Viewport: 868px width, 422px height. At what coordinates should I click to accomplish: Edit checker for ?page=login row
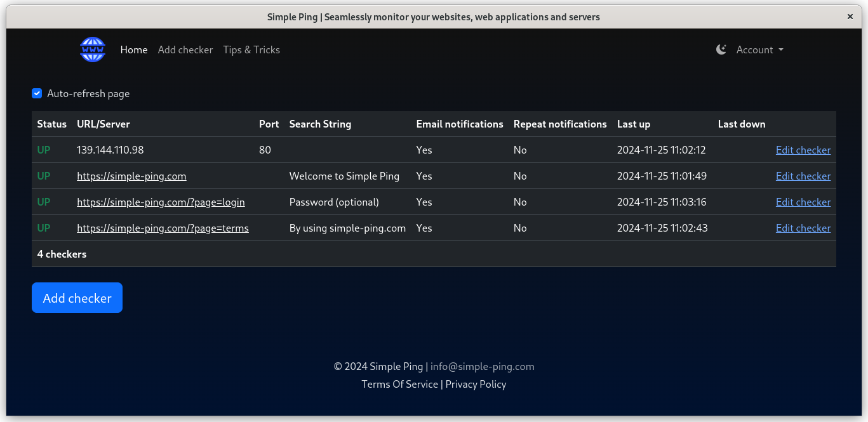[x=803, y=202]
